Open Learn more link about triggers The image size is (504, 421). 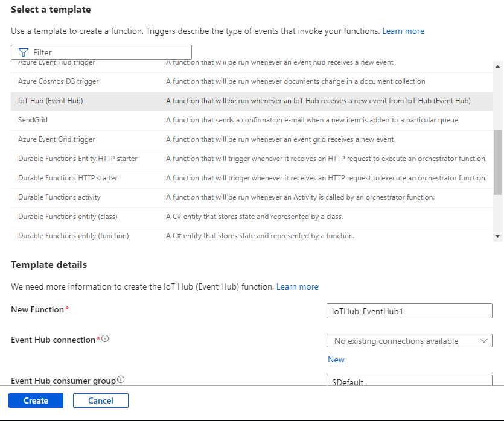pyautogui.click(x=403, y=31)
